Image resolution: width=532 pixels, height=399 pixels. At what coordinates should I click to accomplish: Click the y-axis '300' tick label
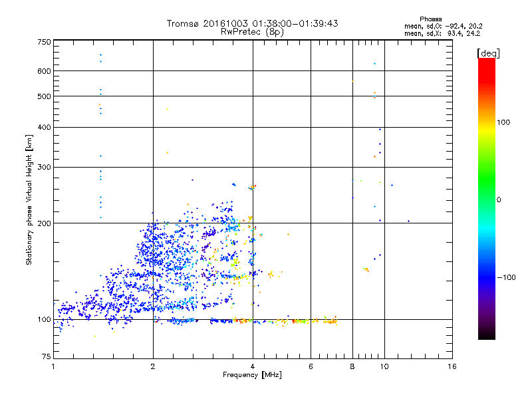tap(44, 167)
